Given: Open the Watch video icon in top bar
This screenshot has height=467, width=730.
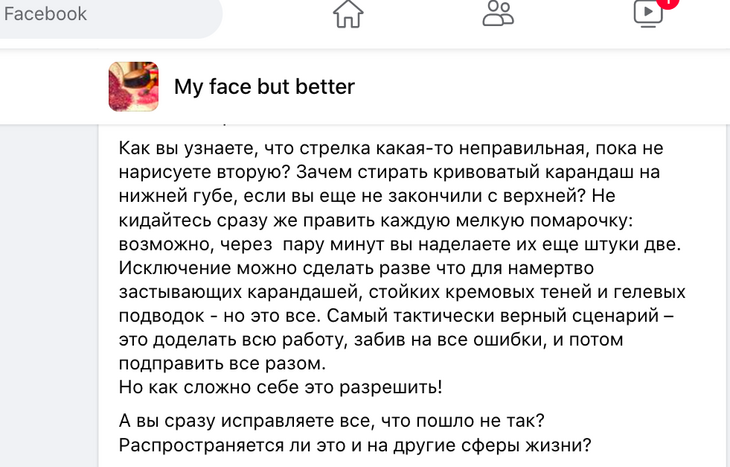Looking at the screenshot, I should [647, 13].
